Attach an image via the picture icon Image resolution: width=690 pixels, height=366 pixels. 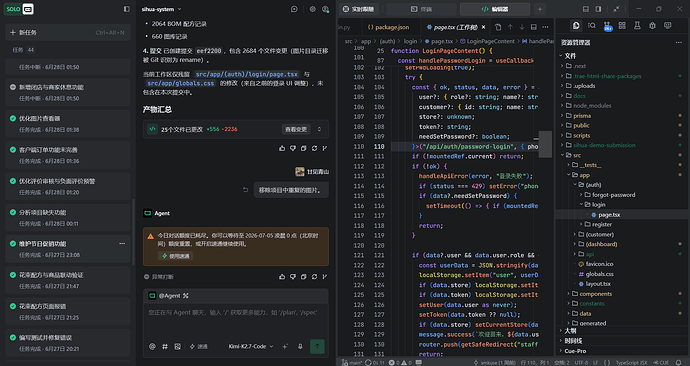177,347
